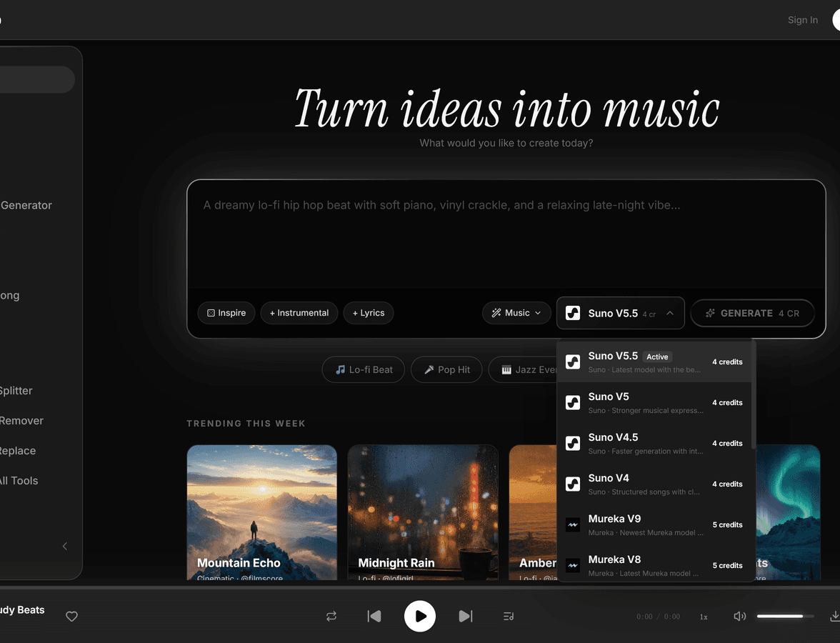Choose Suno V4 from model list
The width and height of the screenshot is (840, 643).
coord(654,484)
